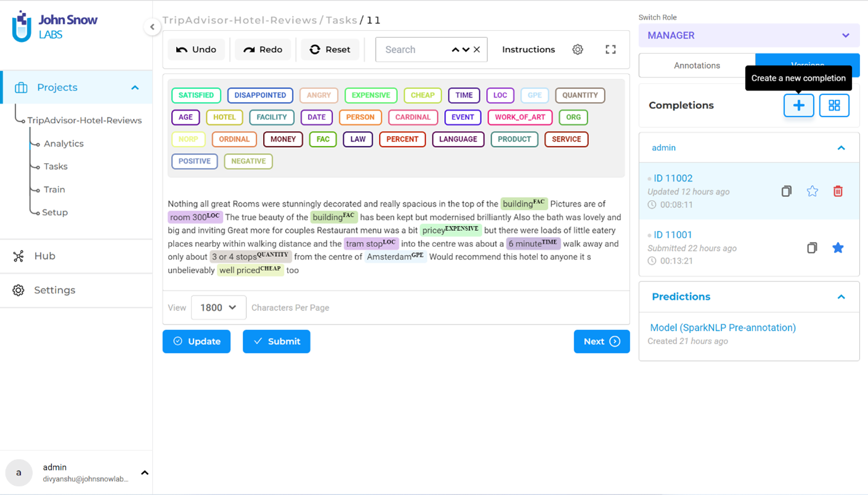Select the HOTEL label tag
Image resolution: width=868 pixels, height=495 pixels.
point(224,117)
